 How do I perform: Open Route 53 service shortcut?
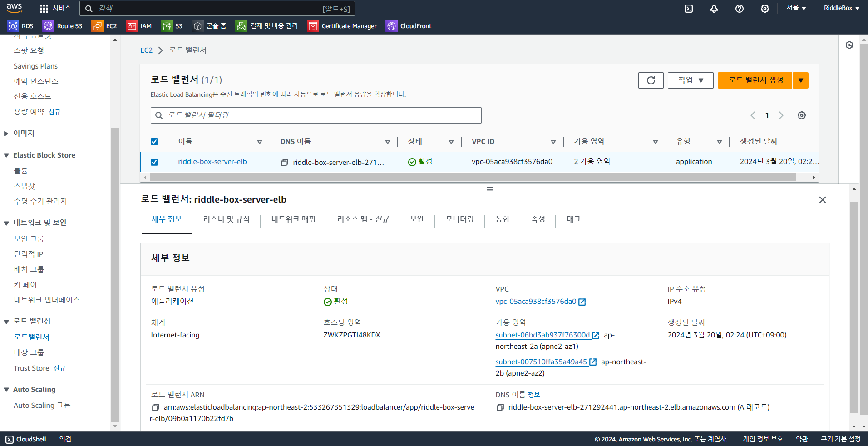[63, 26]
